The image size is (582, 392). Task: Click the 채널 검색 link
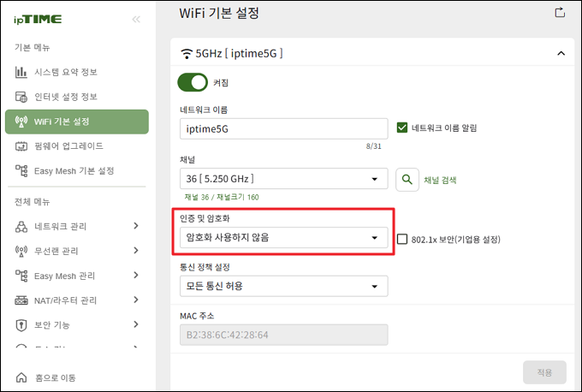tap(440, 180)
